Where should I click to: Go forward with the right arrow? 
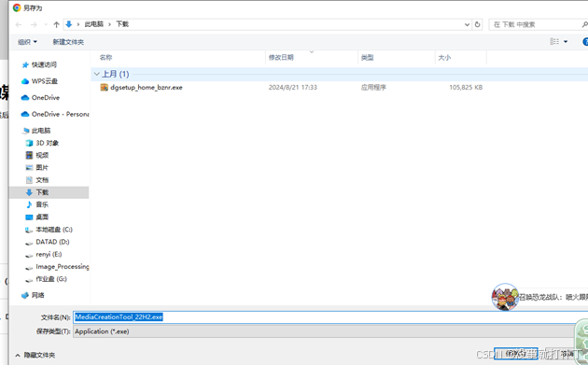(34, 25)
